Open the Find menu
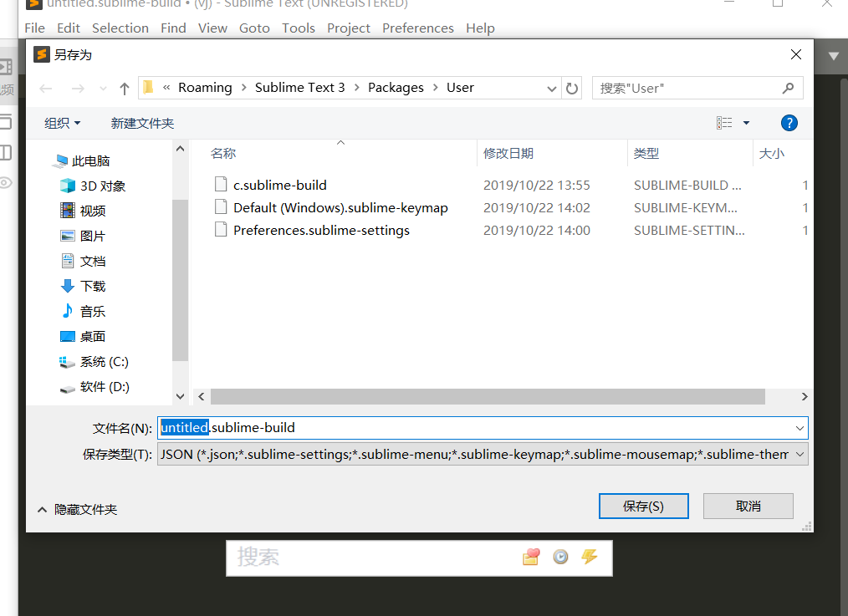Screen dimensions: 848x616 [x=173, y=28]
